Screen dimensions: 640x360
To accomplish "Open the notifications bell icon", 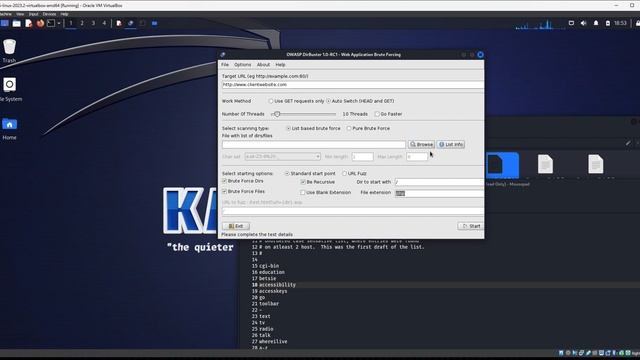I will click(596, 23).
